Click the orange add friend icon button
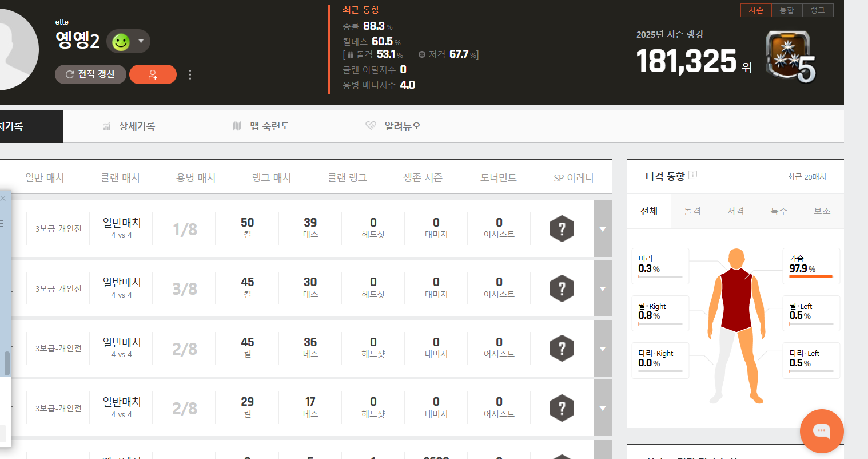The height and width of the screenshot is (459, 868). 153,74
